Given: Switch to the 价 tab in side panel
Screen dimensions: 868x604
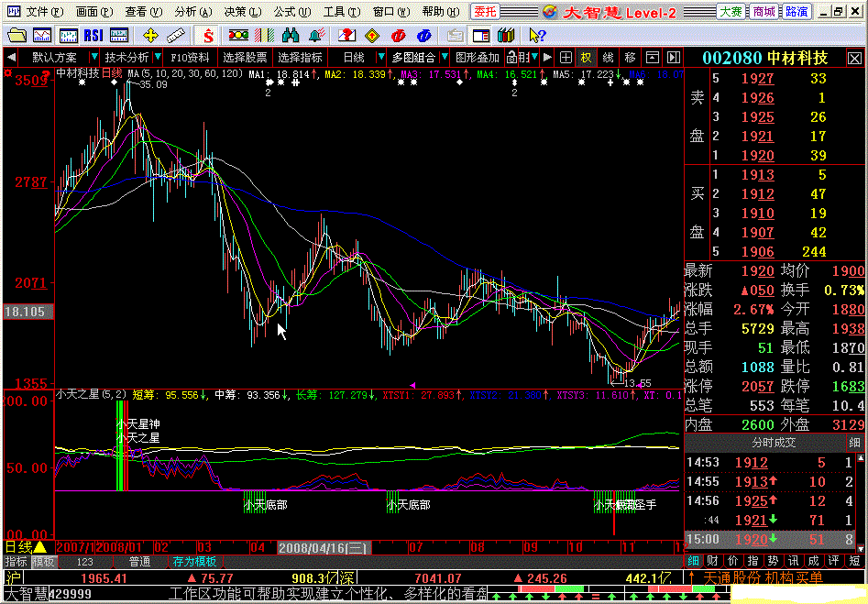Looking at the screenshot, I should point(733,561).
